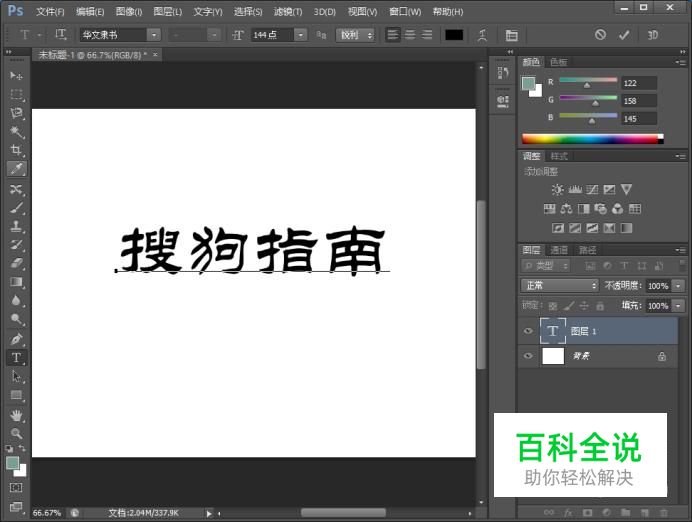Toggle lock image pixels

click(x=569, y=305)
